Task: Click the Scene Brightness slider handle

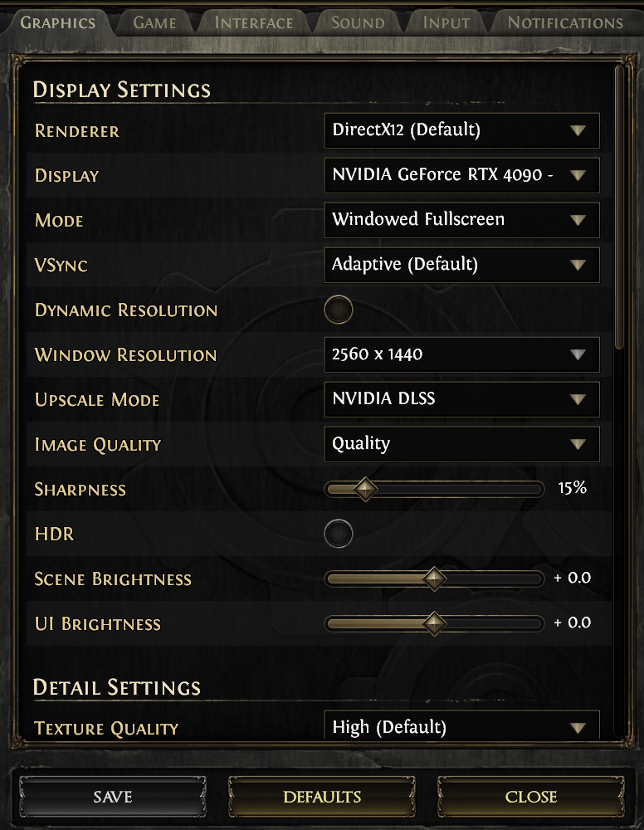Action: [x=434, y=579]
